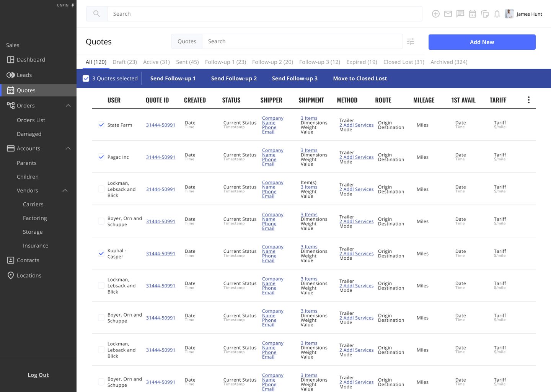Click the copy documents icon
The image size is (551, 392).
tap(485, 14)
